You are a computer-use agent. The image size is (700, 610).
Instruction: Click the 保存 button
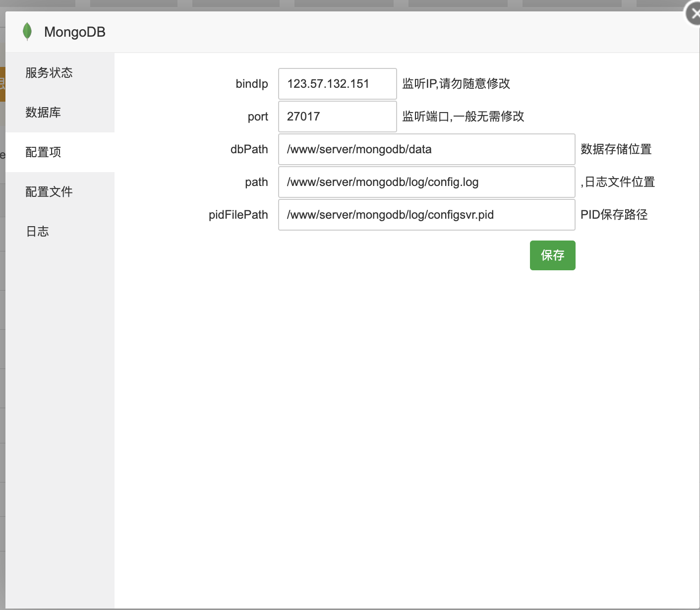[x=553, y=255]
